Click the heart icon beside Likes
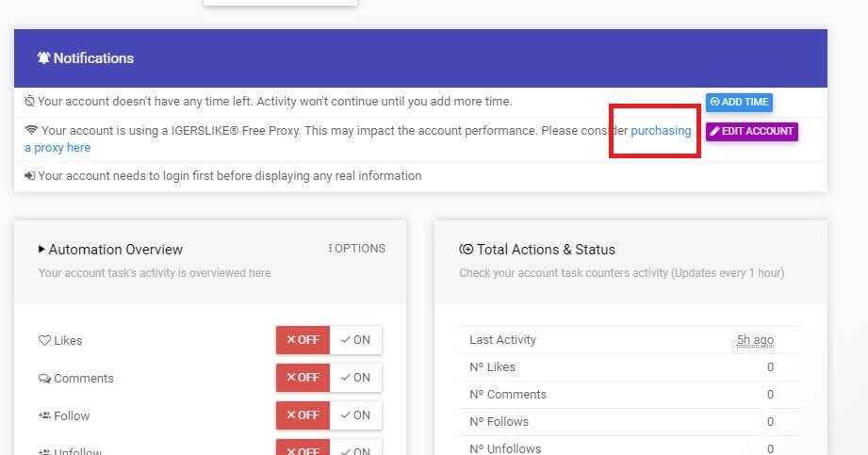 click(x=43, y=341)
